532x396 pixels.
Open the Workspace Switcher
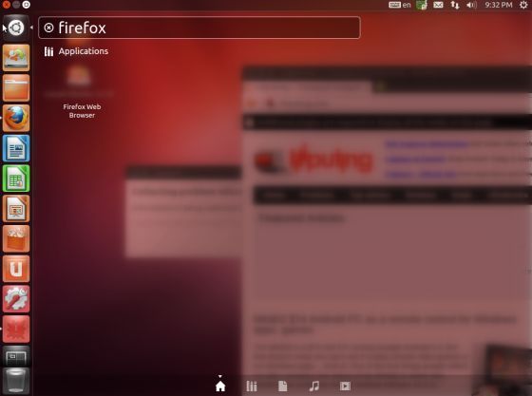click(16, 356)
